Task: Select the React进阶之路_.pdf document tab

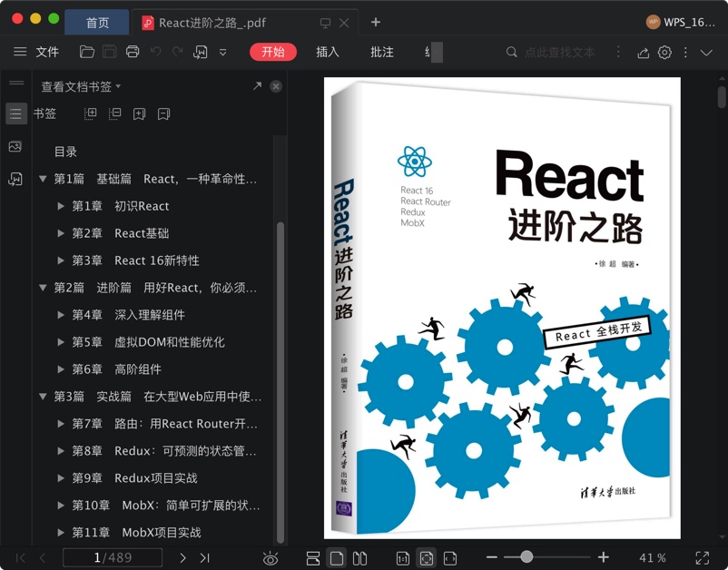Action: point(212,23)
